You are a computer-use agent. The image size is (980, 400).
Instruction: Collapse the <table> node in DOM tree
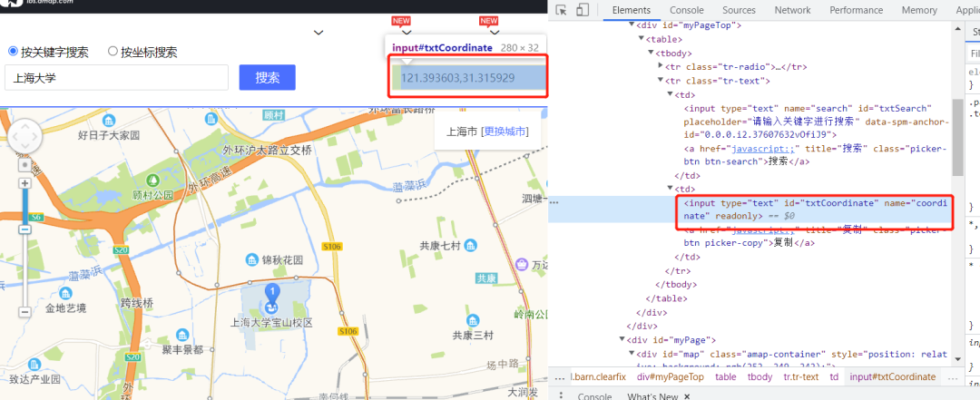pyautogui.click(x=642, y=39)
